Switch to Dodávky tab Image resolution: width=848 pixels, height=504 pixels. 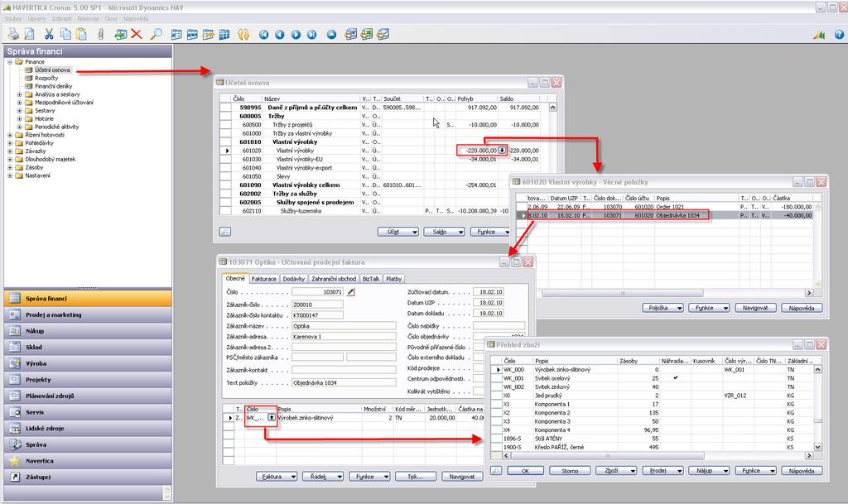pyautogui.click(x=294, y=279)
